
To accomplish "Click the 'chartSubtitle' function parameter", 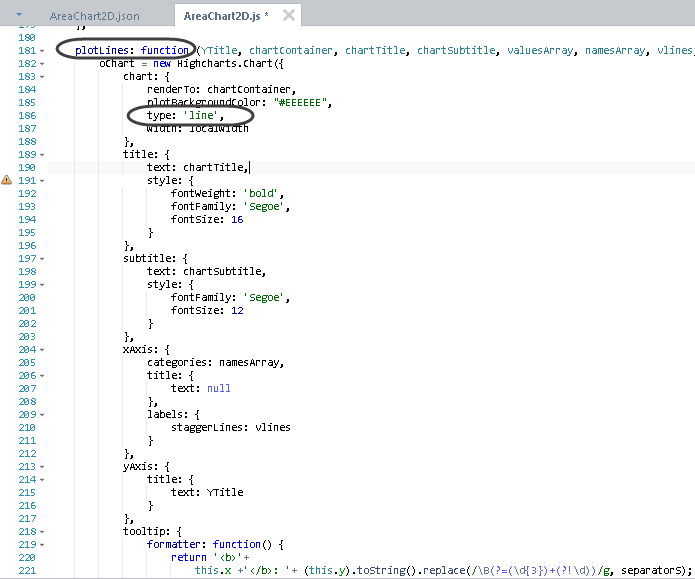I will click(456, 51).
